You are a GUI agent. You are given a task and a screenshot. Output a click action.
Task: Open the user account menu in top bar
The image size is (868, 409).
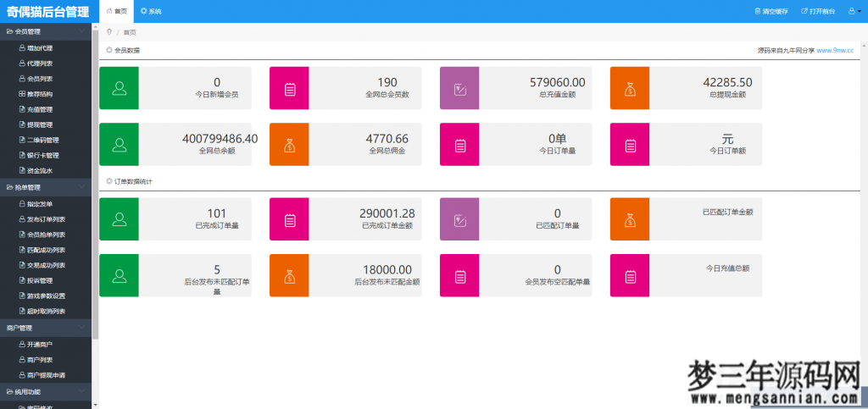click(x=851, y=12)
